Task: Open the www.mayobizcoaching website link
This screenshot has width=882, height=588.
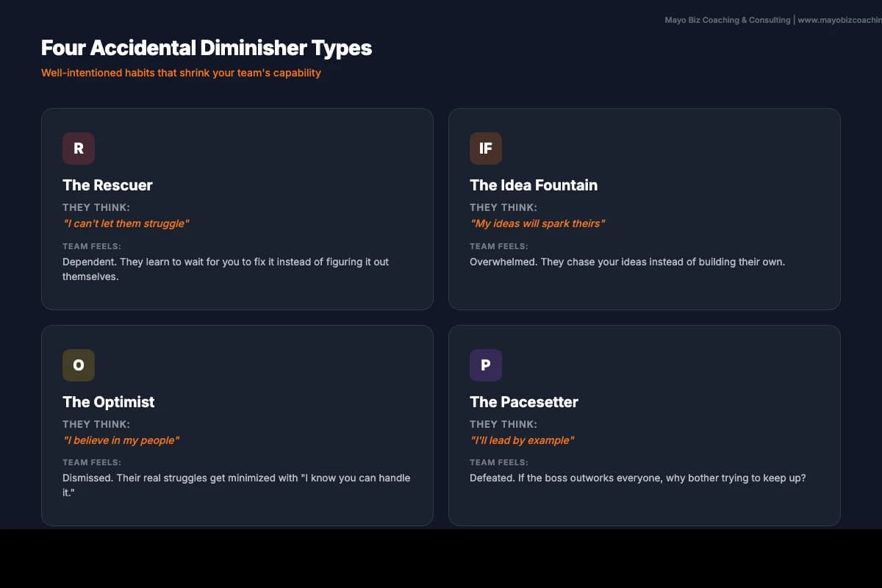Action: pos(839,21)
